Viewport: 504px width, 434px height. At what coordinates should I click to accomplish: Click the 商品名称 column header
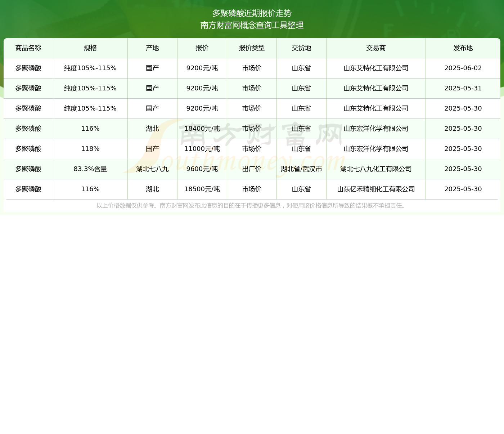tap(28, 48)
